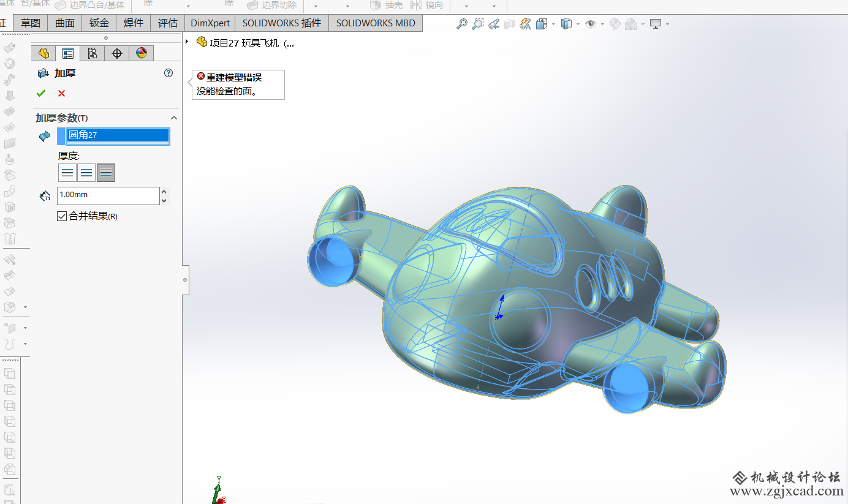Click the panel collapse handle beside viewport
The image size is (848, 504).
[x=186, y=280]
